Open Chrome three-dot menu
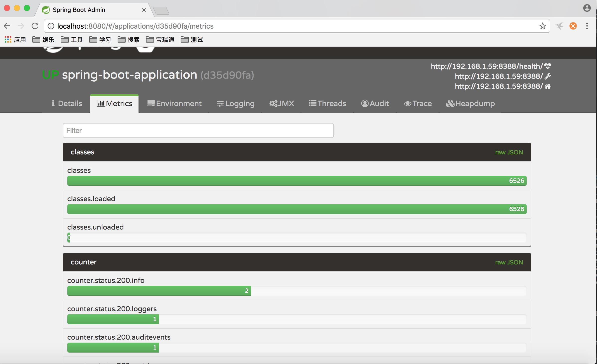 [x=587, y=26]
